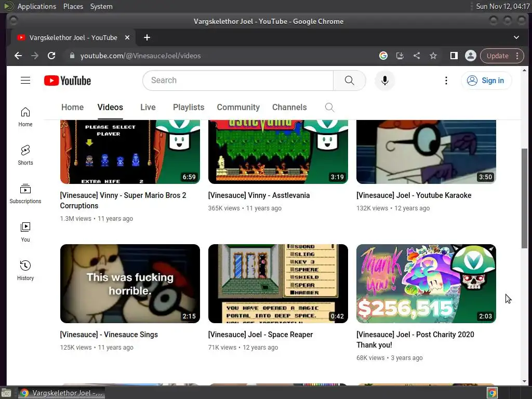The width and height of the screenshot is (532, 399).
Task: Switch to the Live tab
Action: (x=148, y=107)
